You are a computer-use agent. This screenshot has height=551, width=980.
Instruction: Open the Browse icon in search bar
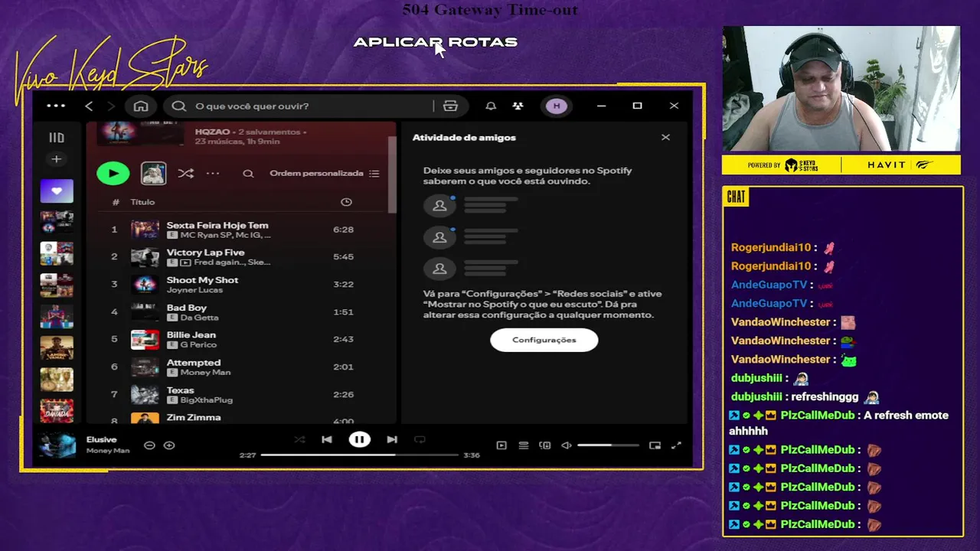coord(450,106)
